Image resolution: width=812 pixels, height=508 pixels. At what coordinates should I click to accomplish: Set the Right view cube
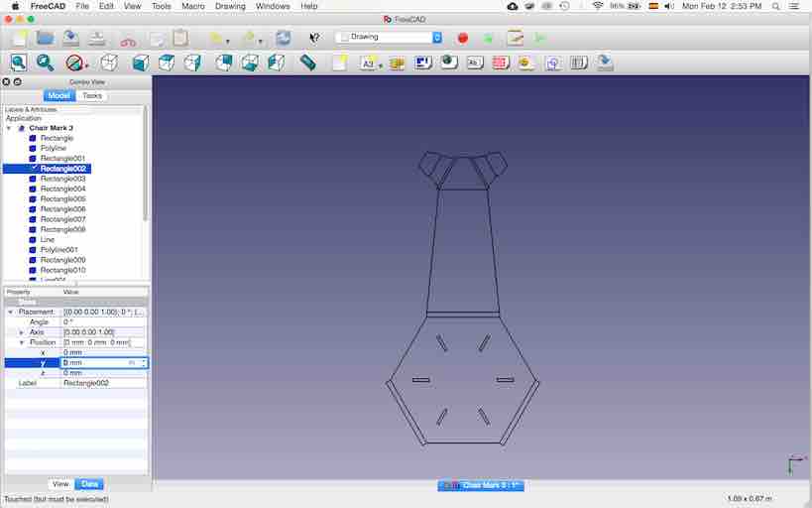tap(192, 63)
